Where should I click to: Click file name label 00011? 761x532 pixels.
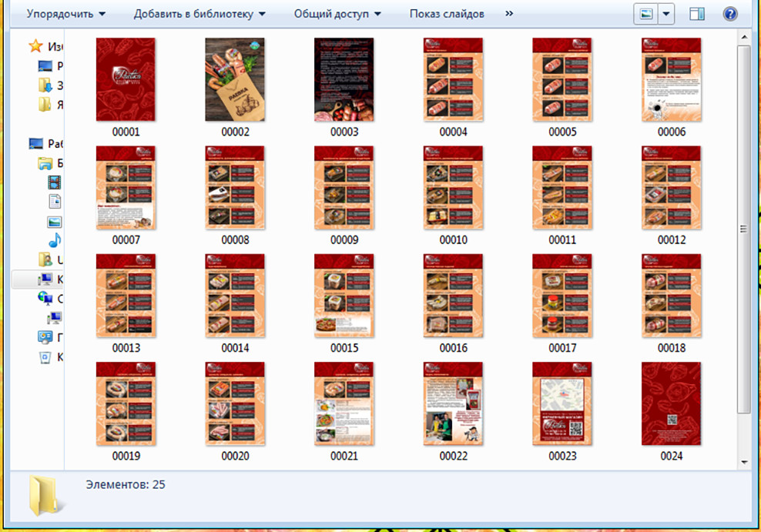tap(562, 240)
